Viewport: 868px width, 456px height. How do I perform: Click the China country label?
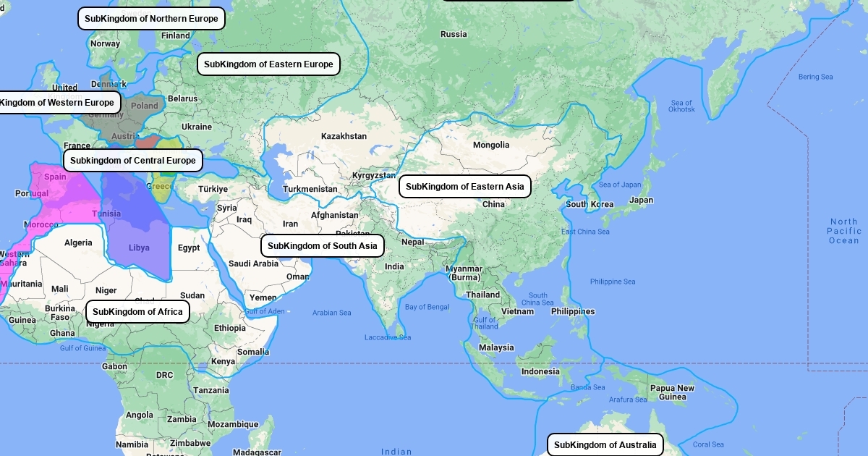[x=493, y=204]
